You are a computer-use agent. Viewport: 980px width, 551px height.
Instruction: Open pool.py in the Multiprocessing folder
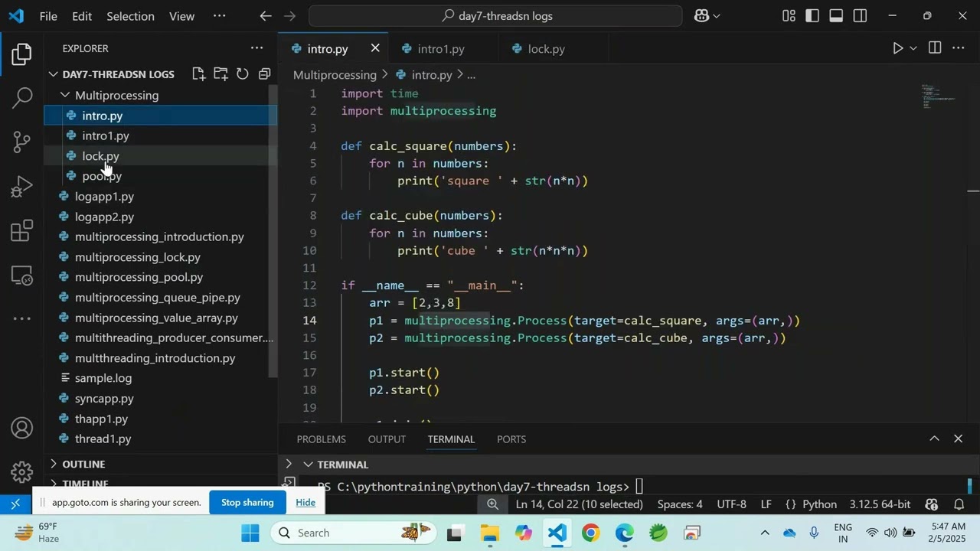102,176
